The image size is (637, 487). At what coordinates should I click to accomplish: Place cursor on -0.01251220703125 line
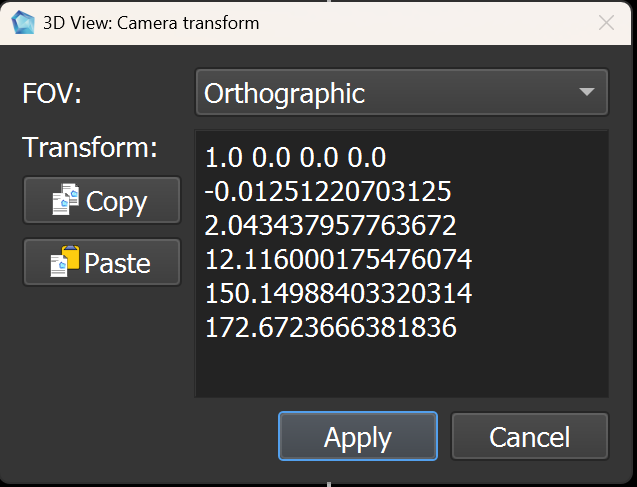point(328,191)
